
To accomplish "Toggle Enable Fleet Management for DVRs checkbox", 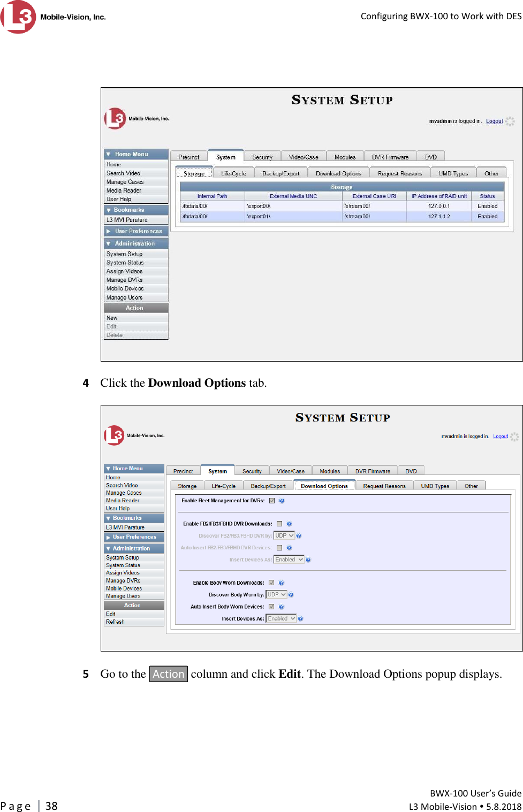I will tap(272, 501).
